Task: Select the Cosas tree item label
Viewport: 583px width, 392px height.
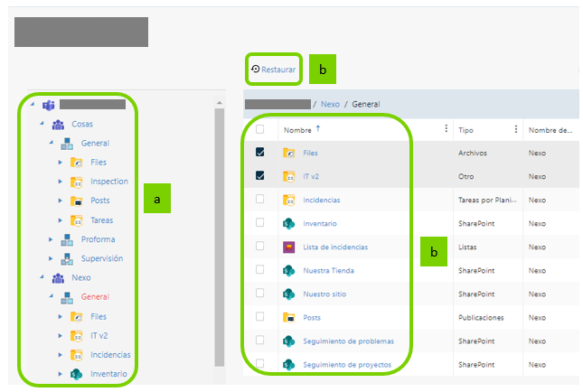Action: tap(82, 124)
